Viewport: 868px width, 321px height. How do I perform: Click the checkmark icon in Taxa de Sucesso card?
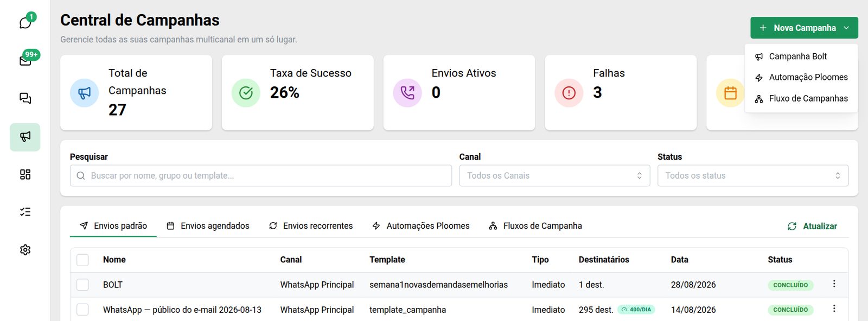tap(246, 93)
